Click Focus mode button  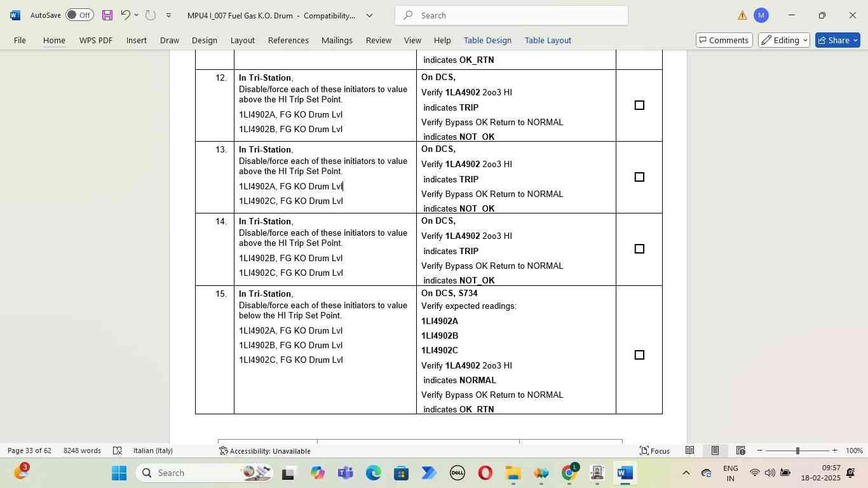654,451
